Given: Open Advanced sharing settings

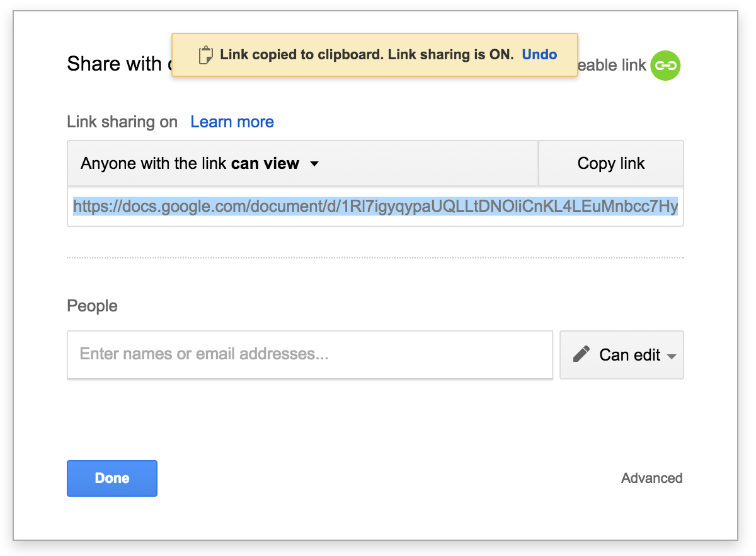Looking at the screenshot, I should [x=651, y=478].
